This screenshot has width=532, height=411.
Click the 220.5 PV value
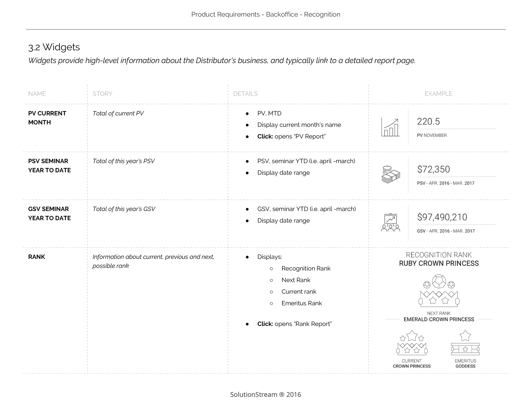[x=428, y=122]
